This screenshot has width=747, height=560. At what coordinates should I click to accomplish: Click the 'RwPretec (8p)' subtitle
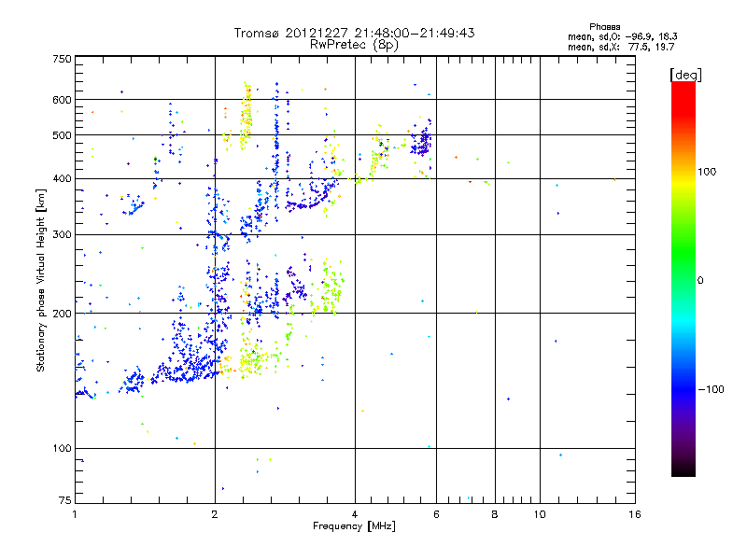(354, 45)
